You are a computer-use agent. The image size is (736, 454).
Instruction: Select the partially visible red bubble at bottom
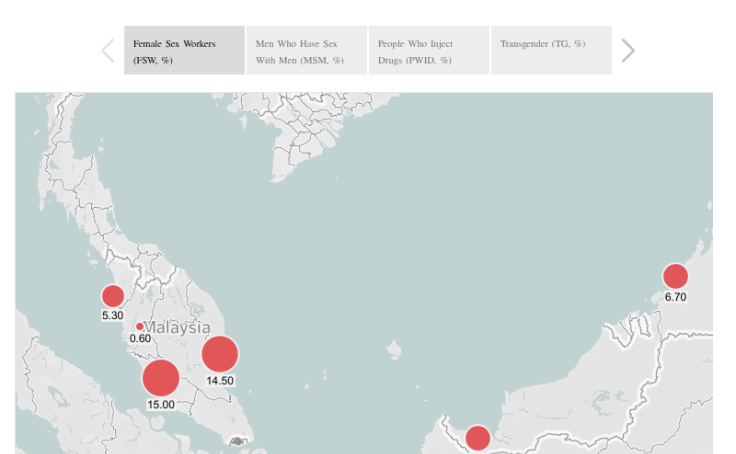pyautogui.click(x=478, y=438)
